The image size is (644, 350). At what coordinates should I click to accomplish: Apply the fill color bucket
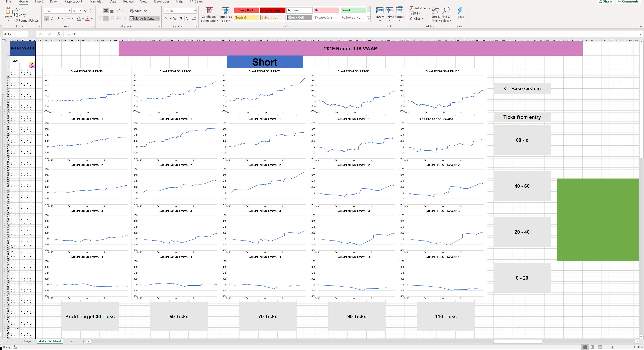(x=78, y=19)
